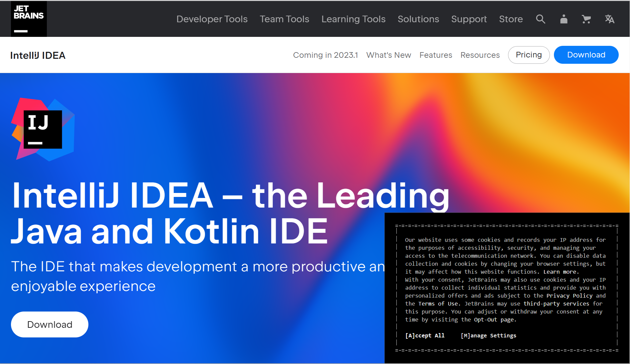The height and width of the screenshot is (364, 630).
Task: Open the site search
Action: (x=540, y=19)
